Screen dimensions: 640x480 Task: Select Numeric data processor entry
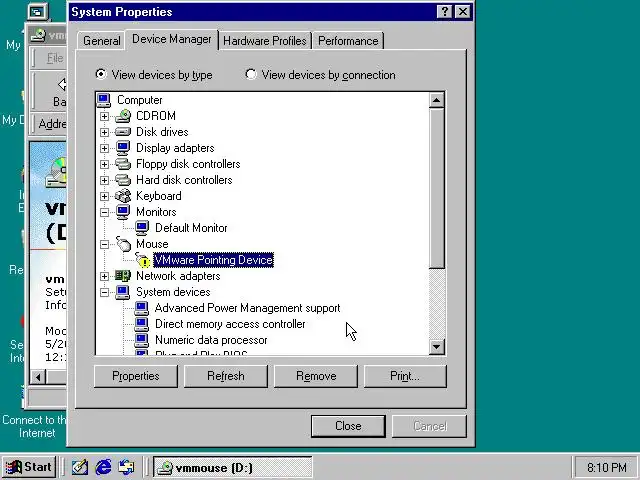tap(211, 340)
